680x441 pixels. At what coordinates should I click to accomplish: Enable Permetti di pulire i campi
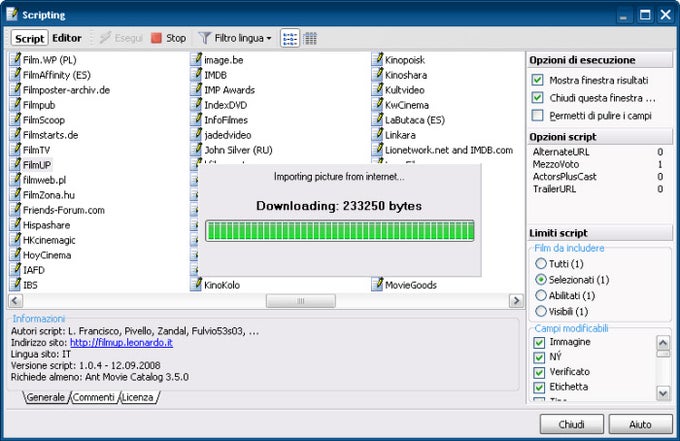537,115
